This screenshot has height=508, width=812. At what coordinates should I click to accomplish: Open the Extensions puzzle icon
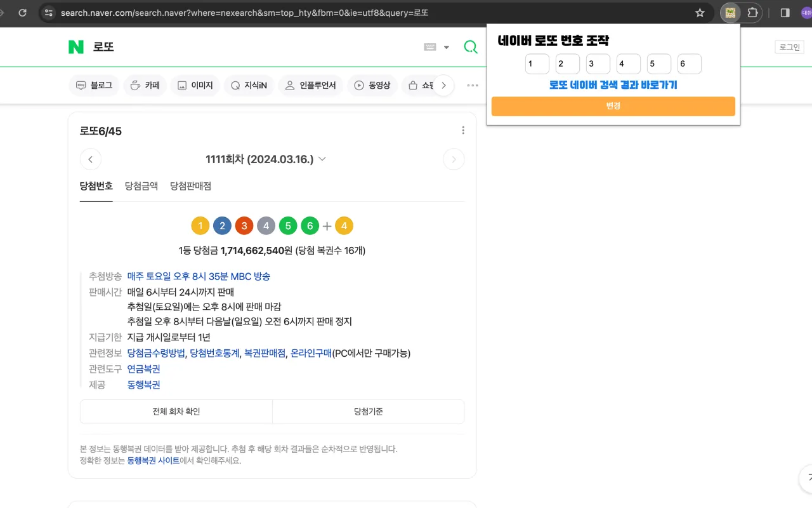(x=752, y=13)
